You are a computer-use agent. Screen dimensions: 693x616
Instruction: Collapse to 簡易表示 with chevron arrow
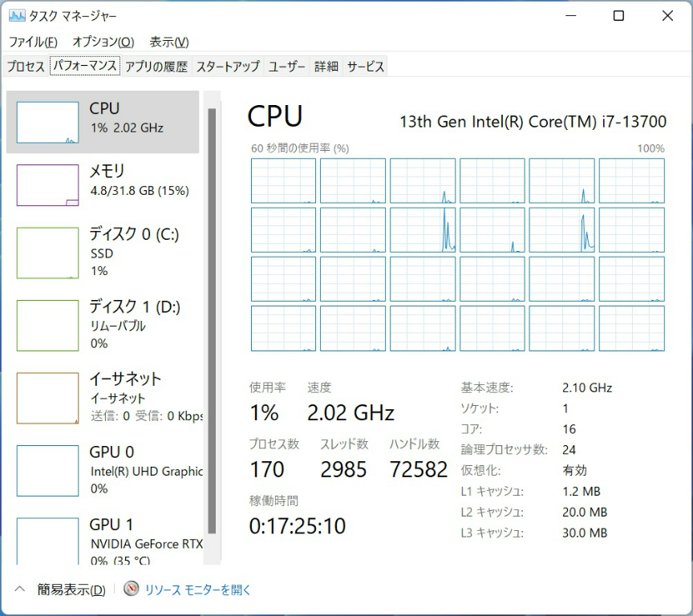[21, 590]
